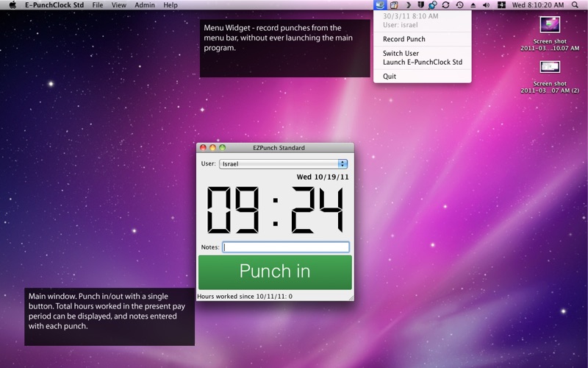Open the Time Machine menu bar icon
This screenshot has height=368, width=588.
point(459,5)
